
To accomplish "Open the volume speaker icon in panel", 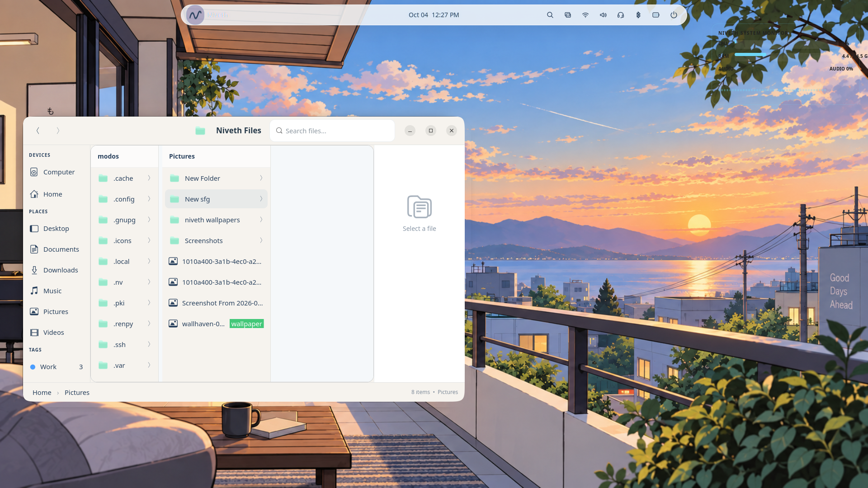I will coord(603,15).
